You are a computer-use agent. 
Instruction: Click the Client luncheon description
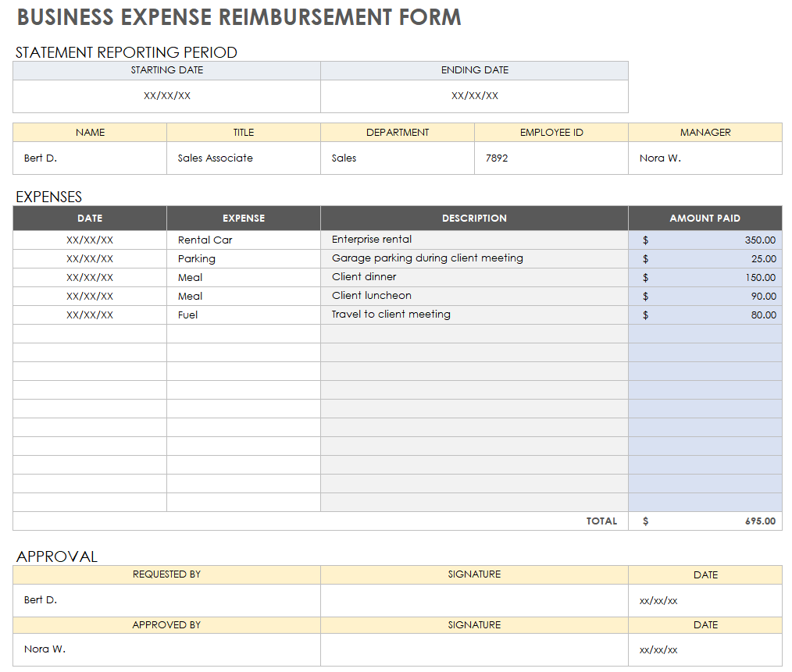pos(475,296)
